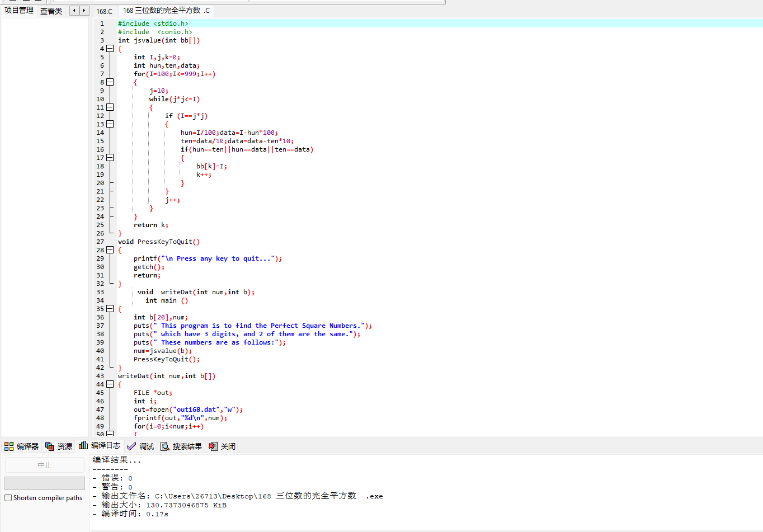Select the 编译日志 compile log tab
The height and width of the screenshot is (532, 763).
pyautogui.click(x=100, y=445)
